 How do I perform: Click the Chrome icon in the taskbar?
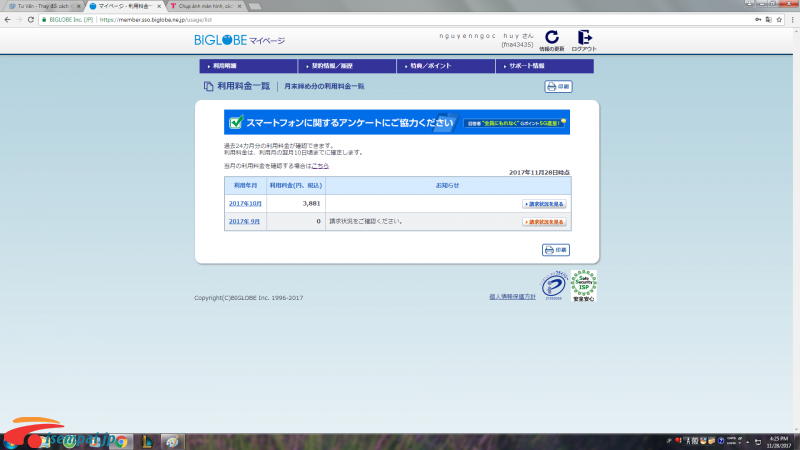(x=121, y=442)
